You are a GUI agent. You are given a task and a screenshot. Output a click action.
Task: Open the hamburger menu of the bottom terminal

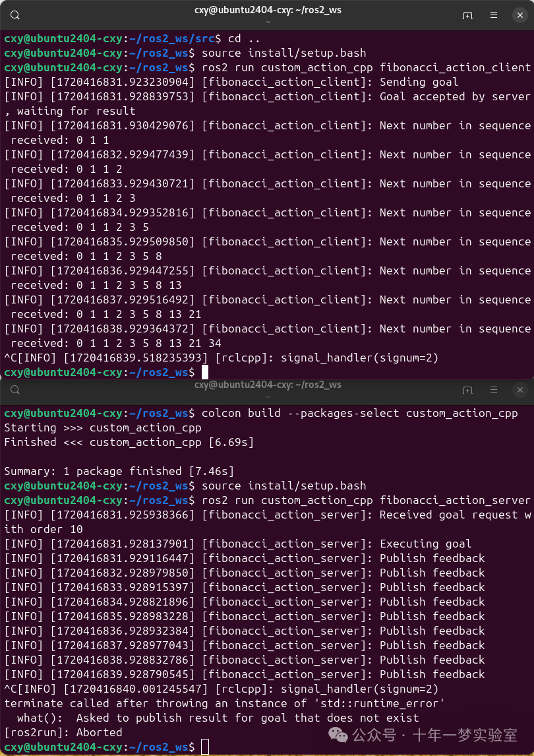point(494,390)
